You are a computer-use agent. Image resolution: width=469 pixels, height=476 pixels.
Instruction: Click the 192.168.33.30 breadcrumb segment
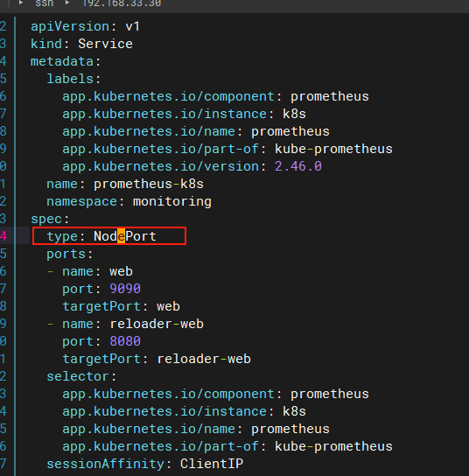122,3
